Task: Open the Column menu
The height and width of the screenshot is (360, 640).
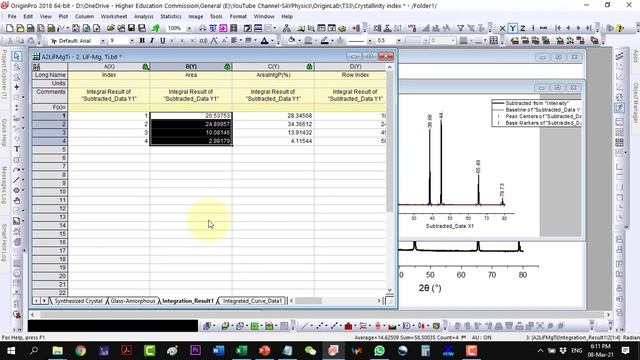Action: (84, 16)
